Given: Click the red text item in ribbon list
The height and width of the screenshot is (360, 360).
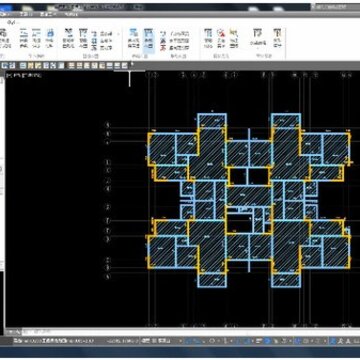Looking at the screenshot, I should pyautogui.click(x=163, y=48).
